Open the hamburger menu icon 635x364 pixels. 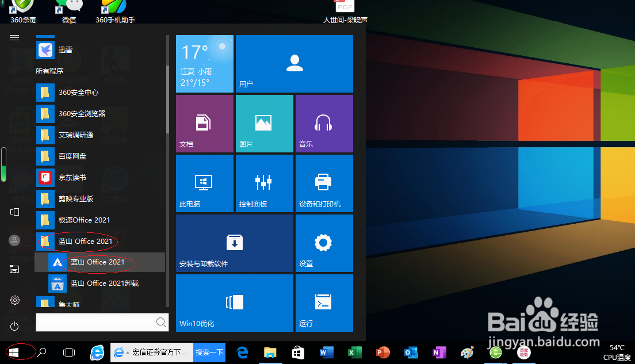pyautogui.click(x=14, y=37)
